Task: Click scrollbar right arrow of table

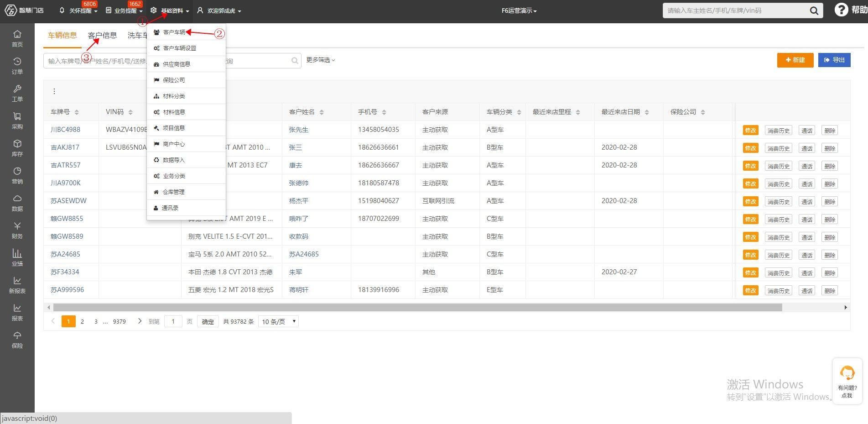Action: pos(846,307)
